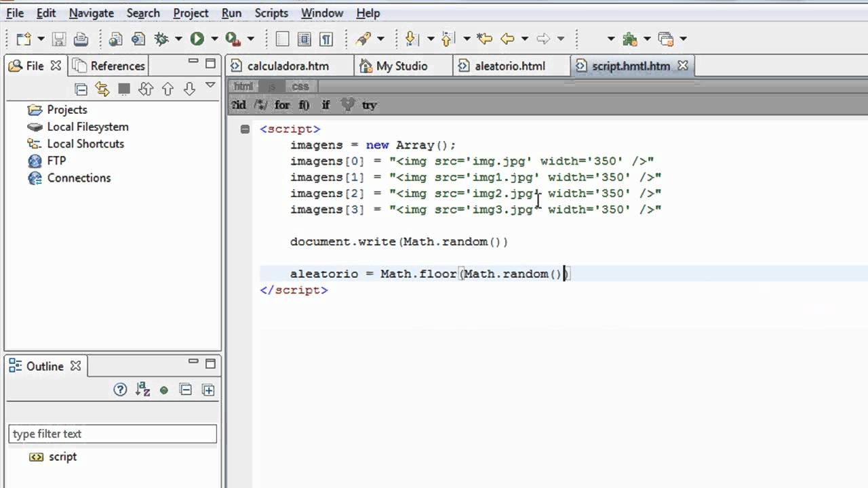Screen dimensions: 868x488
Task: Click Collapse All in Outline view
Action: point(186,390)
